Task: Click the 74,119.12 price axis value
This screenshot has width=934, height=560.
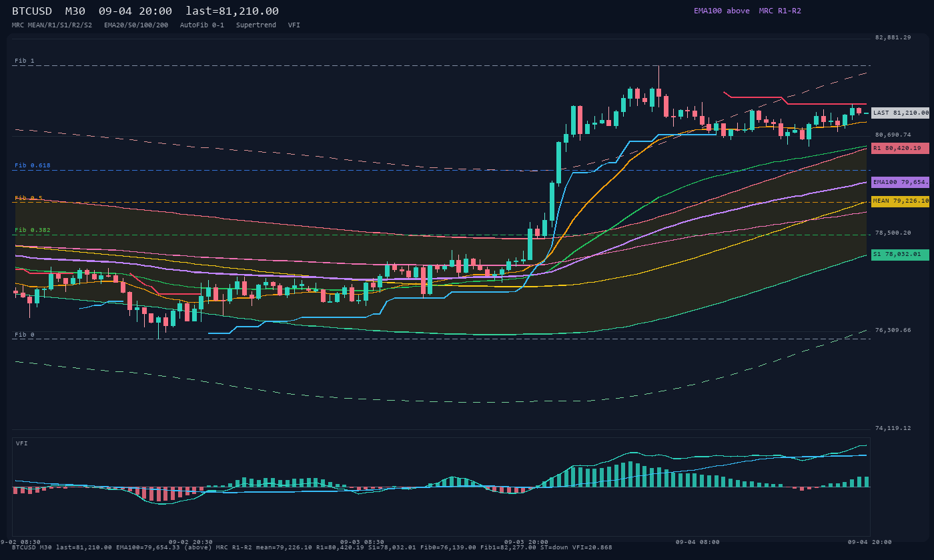Action: tap(893, 429)
